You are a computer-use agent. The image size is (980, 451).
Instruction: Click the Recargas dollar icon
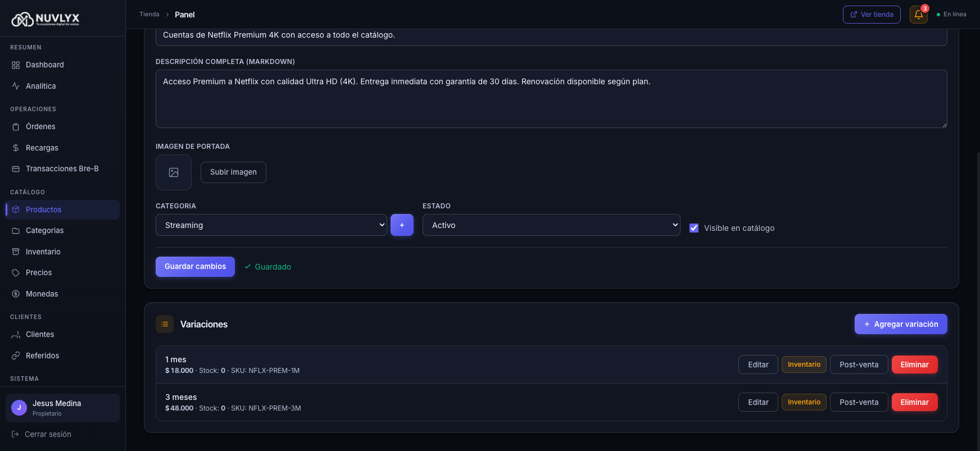tap(16, 148)
